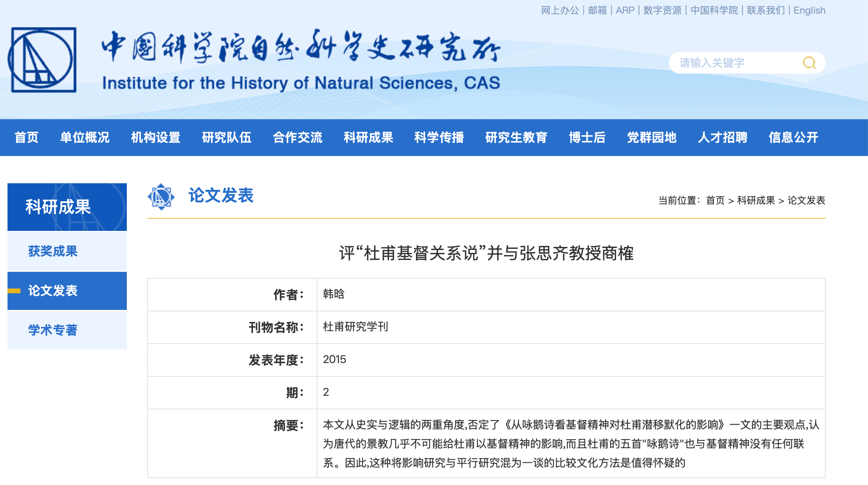Open 学术专著 in the left sidebar
The image size is (868, 485).
click(53, 330)
